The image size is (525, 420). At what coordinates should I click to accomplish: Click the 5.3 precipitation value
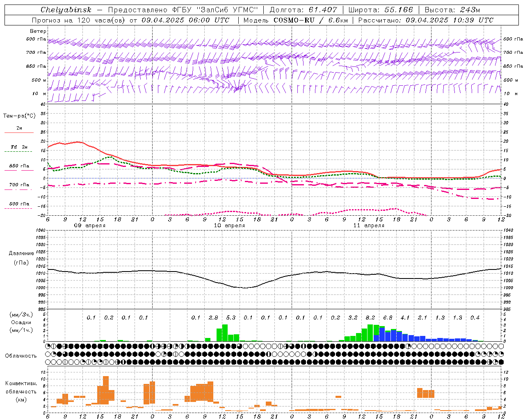tap(231, 317)
